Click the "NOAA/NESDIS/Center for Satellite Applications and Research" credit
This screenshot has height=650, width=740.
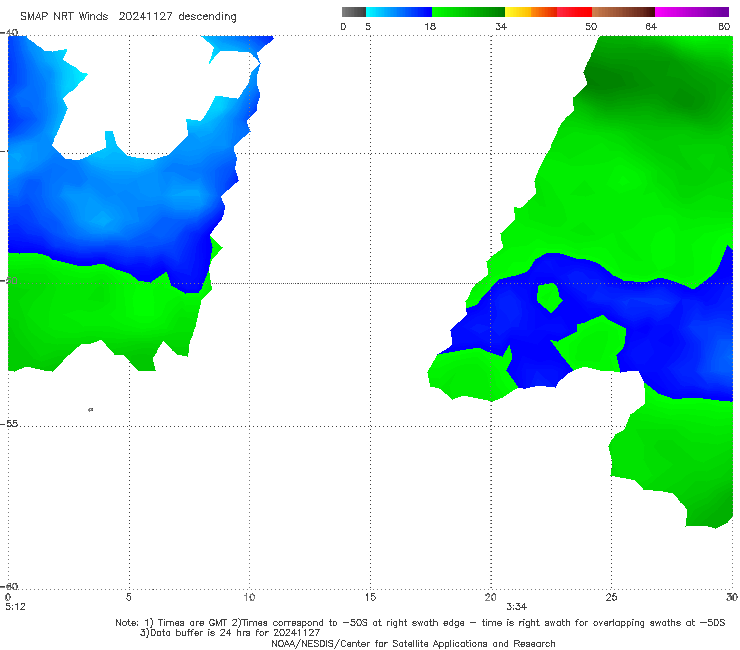(x=413, y=644)
